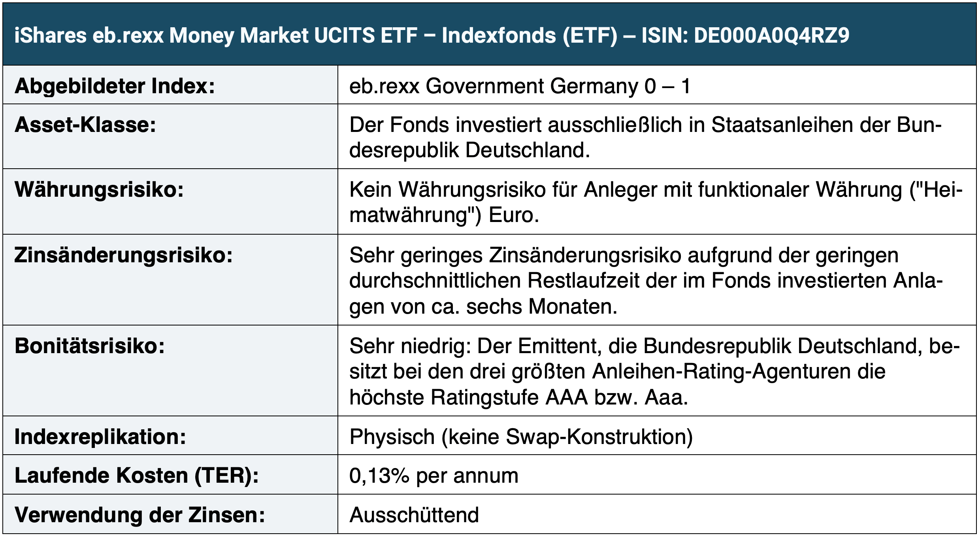Click the Währungsrisiko row label
This screenshot has height=538, width=980.
coord(99,189)
